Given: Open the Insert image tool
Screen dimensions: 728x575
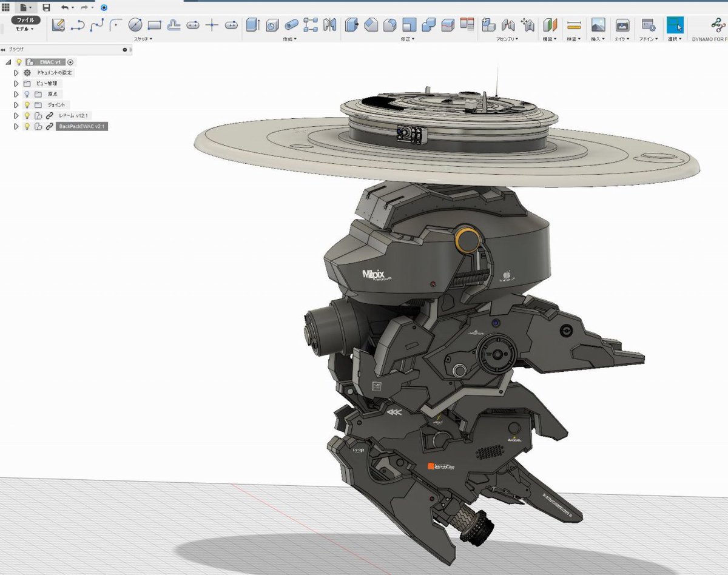Looking at the screenshot, I should pos(598,25).
